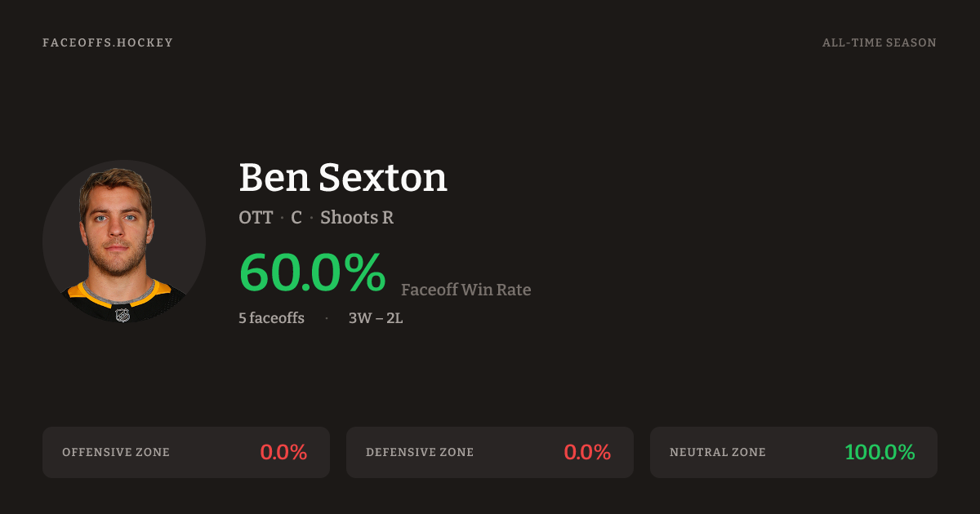This screenshot has height=514, width=980.
Task: Click the 60.0% faceoff win percentage
Action: (x=312, y=273)
